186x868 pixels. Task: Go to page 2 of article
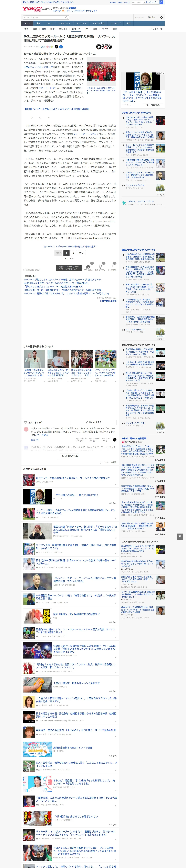click(x=74, y=253)
